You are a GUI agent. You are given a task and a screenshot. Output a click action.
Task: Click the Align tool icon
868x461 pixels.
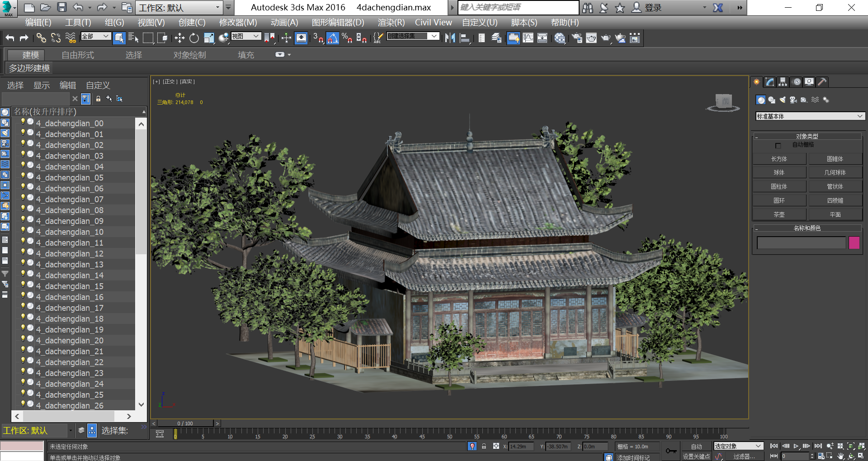pyautogui.click(x=465, y=38)
